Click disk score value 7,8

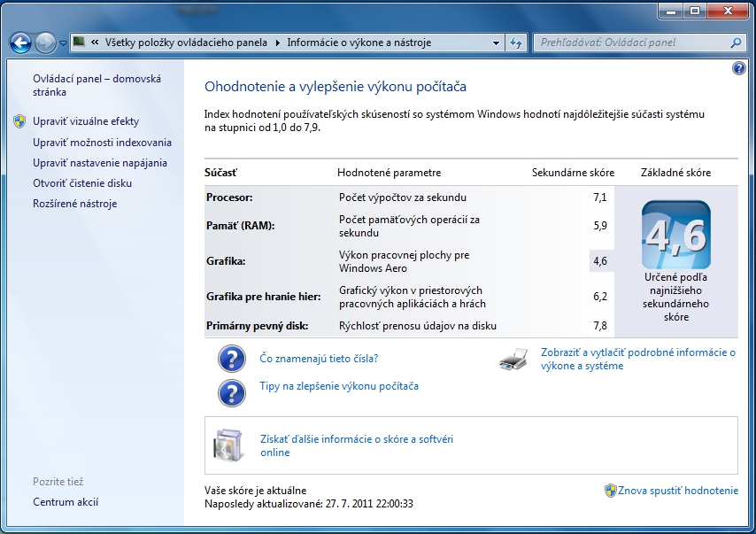tap(600, 326)
